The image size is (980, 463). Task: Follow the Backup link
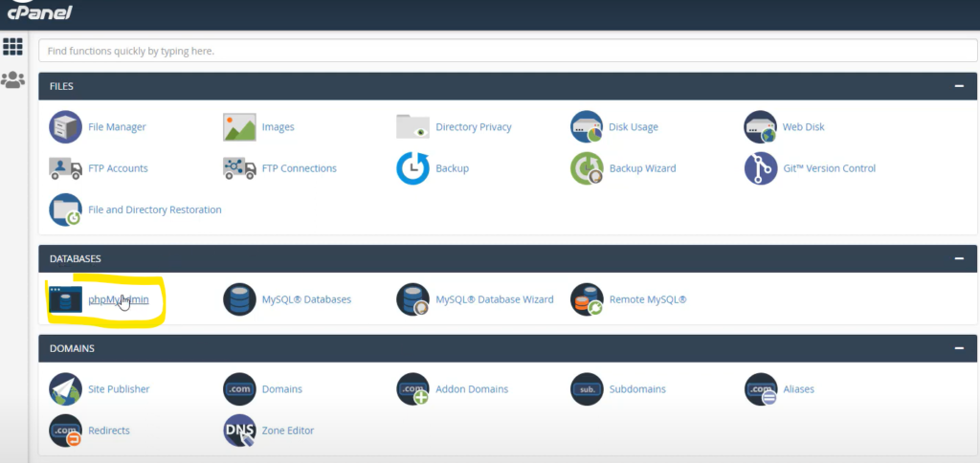tap(452, 168)
